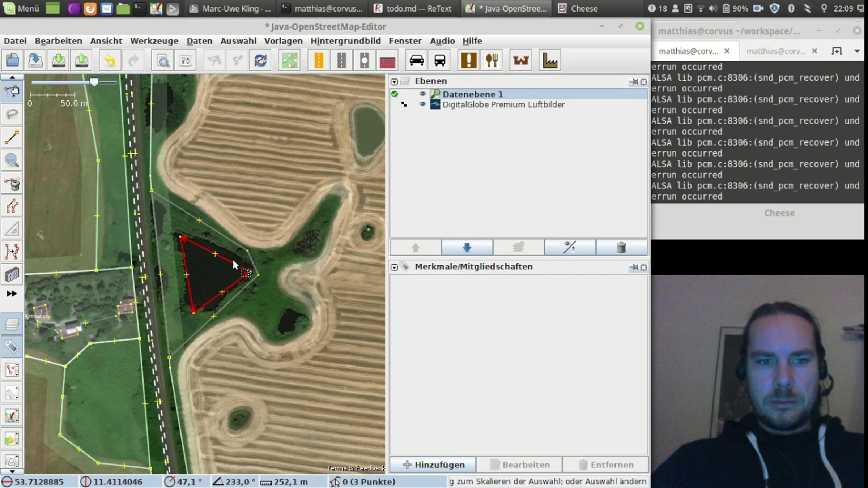Click the Firefox launcher in the taskbar
This screenshot has height=488, width=868.
pyautogui.click(x=90, y=8)
